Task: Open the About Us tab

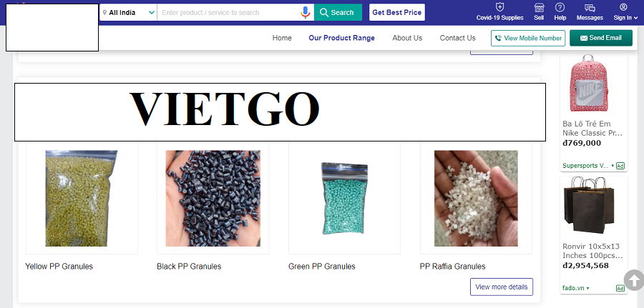Action: click(407, 38)
